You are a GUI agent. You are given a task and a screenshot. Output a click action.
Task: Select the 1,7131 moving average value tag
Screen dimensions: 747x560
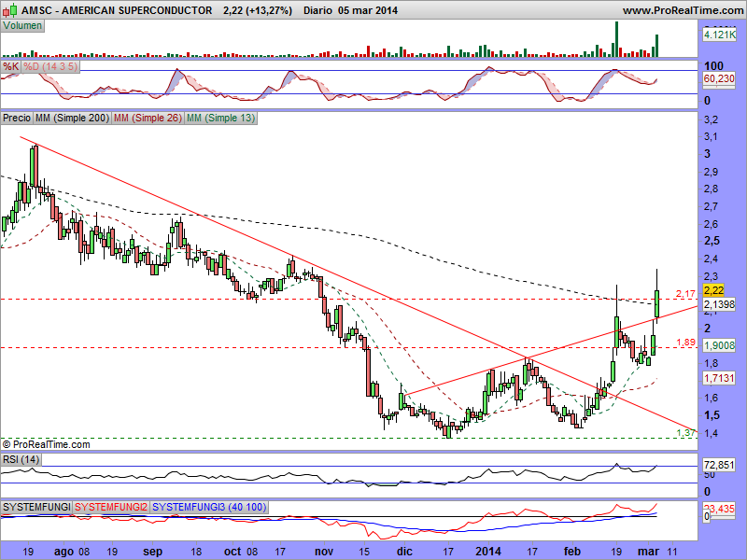tap(719, 379)
